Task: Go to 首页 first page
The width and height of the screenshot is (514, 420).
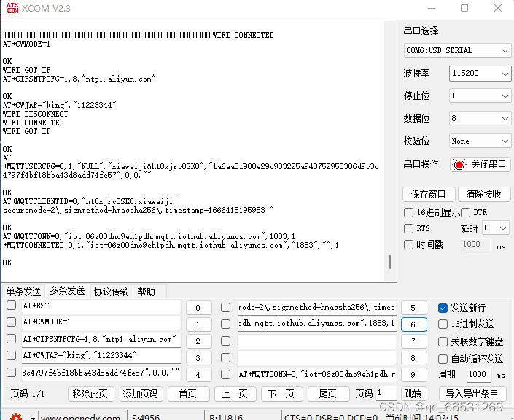Action: click(188, 394)
